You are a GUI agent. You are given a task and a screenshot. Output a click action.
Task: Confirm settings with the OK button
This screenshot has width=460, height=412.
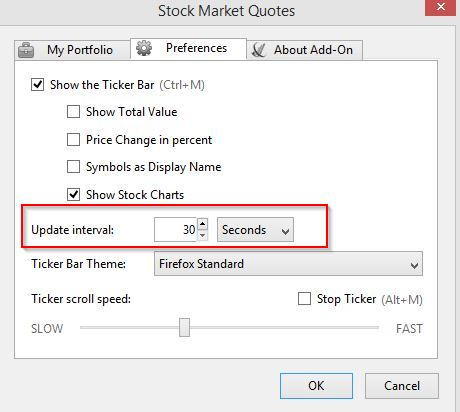coord(316,386)
